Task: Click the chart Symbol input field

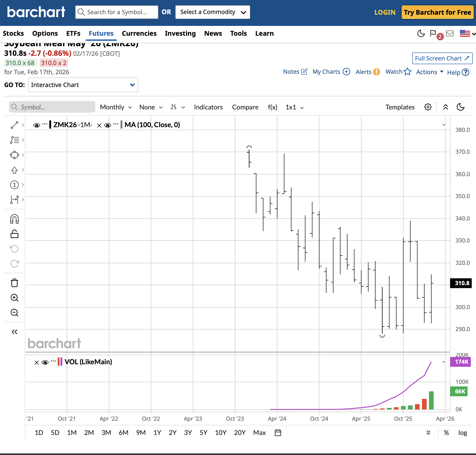Action: coord(52,107)
